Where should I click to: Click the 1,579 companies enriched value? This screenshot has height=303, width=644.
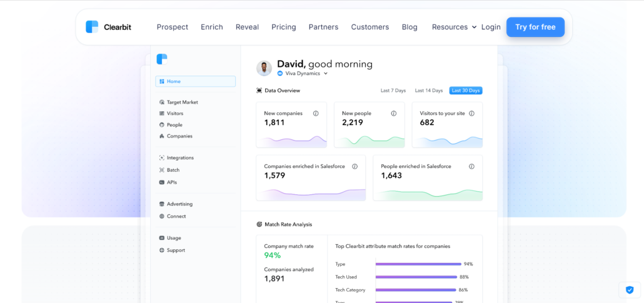point(274,176)
